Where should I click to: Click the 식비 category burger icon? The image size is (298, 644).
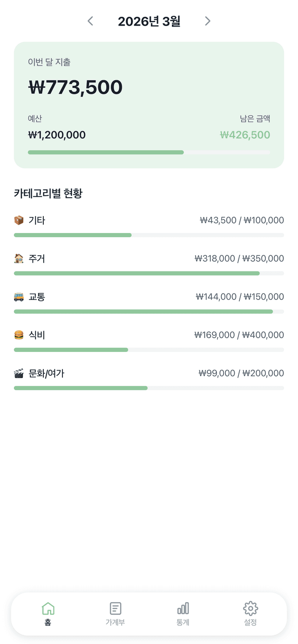[x=18, y=335]
